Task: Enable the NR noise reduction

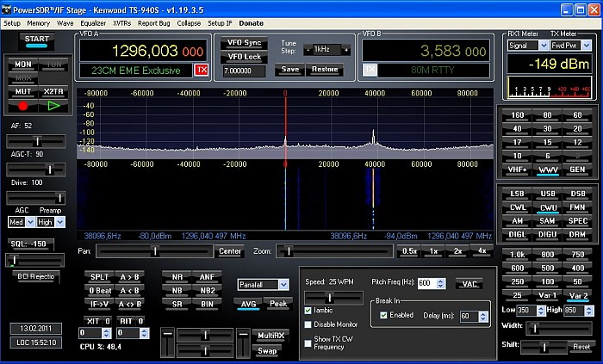Action: [x=177, y=277]
